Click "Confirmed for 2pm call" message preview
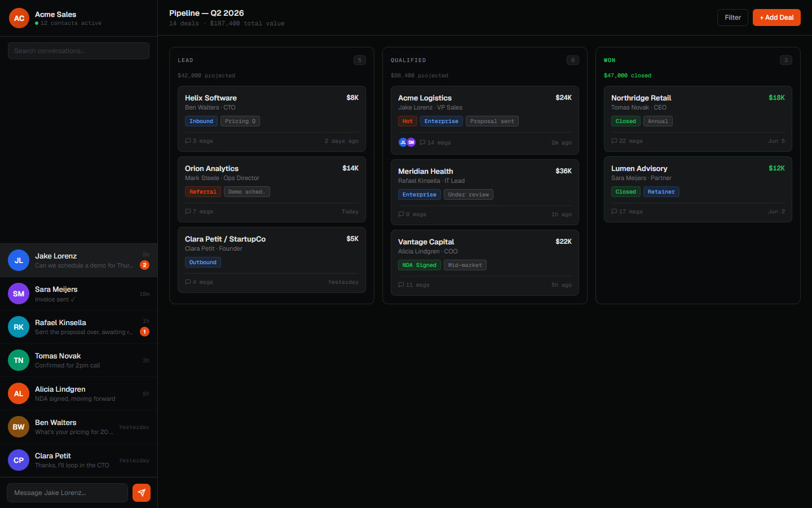Viewport: 812px width, 508px height. click(x=68, y=365)
